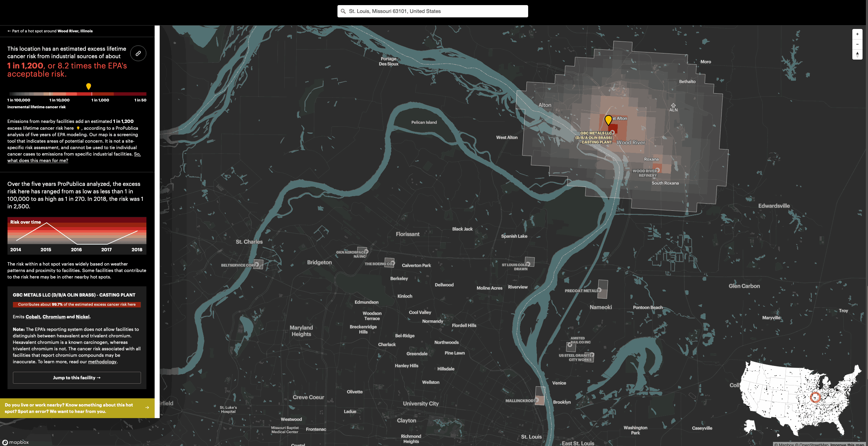Click the 2018 label on risk chart
This screenshot has height=446, width=868.
(x=137, y=250)
